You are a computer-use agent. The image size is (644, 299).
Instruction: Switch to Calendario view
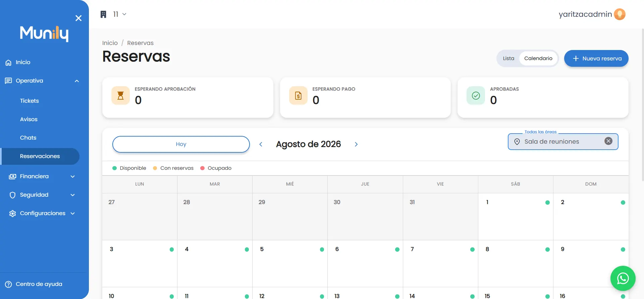pyautogui.click(x=538, y=58)
